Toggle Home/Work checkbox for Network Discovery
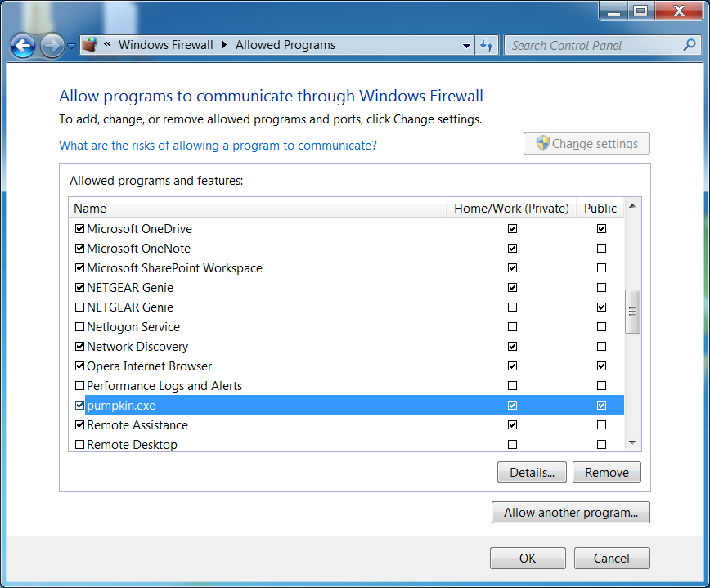710x588 pixels. click(x=512, y=347)
